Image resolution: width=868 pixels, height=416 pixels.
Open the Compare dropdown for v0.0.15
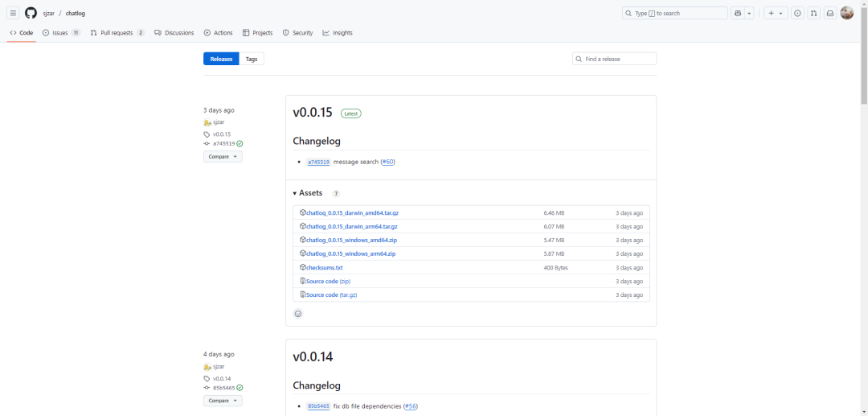pos(223,157)
